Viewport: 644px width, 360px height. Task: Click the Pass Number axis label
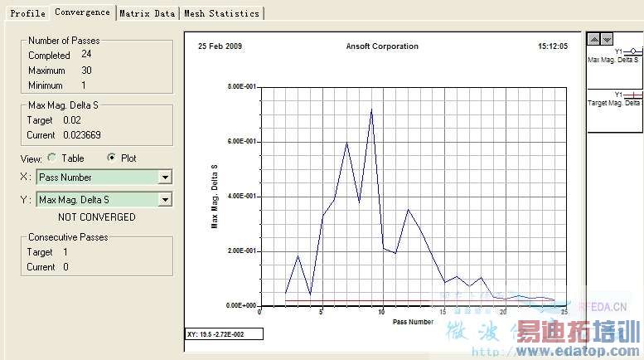413,322
